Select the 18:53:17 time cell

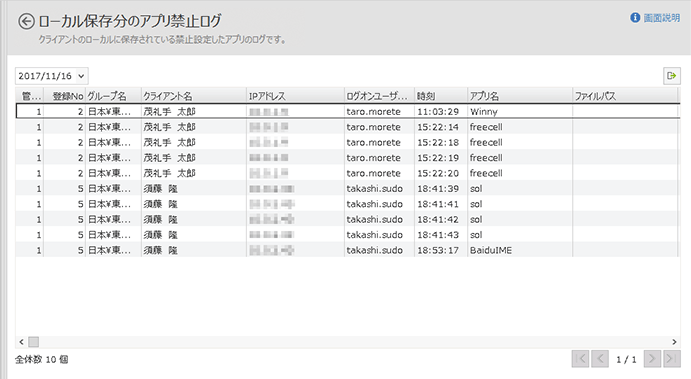point(441,250)
